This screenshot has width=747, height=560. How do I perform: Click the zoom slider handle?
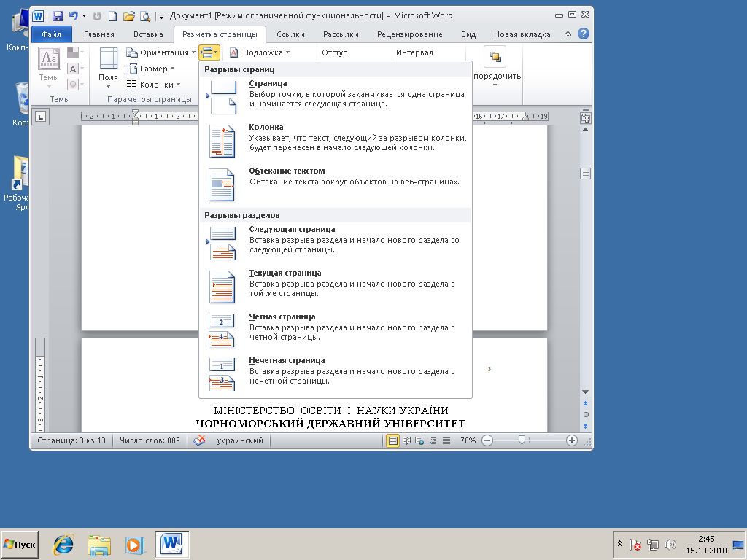click(522, 440)
